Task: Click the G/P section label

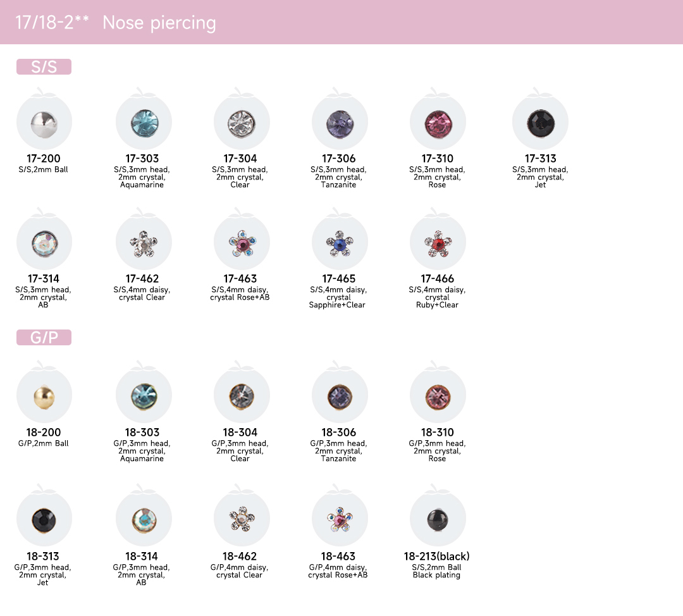Action: 44,337
